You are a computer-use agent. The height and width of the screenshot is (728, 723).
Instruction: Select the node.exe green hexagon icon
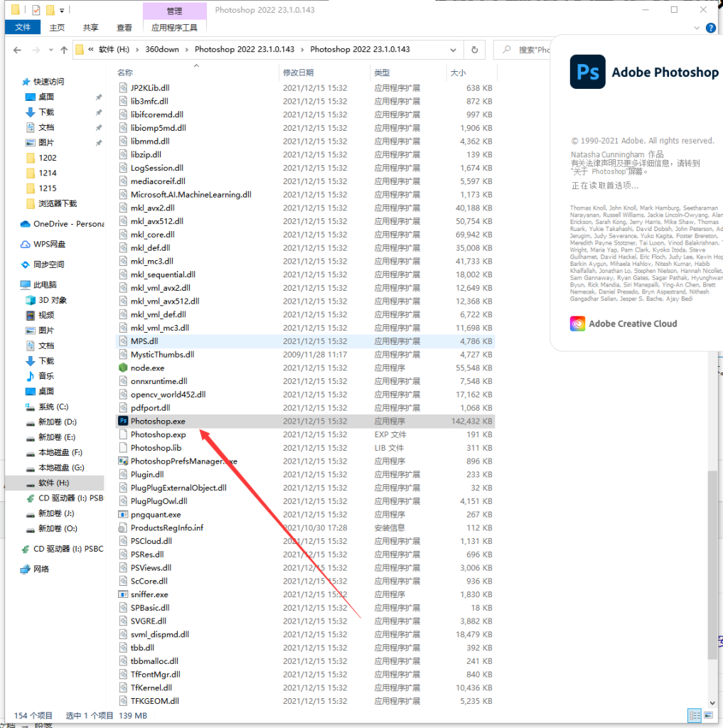point(123,368)
